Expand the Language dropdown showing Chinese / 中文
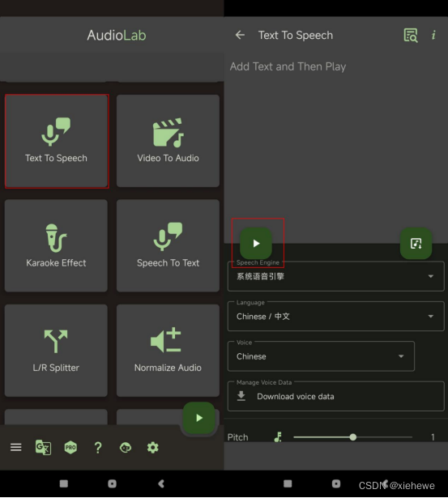The image size is (448, 498). tap(336, 317)
